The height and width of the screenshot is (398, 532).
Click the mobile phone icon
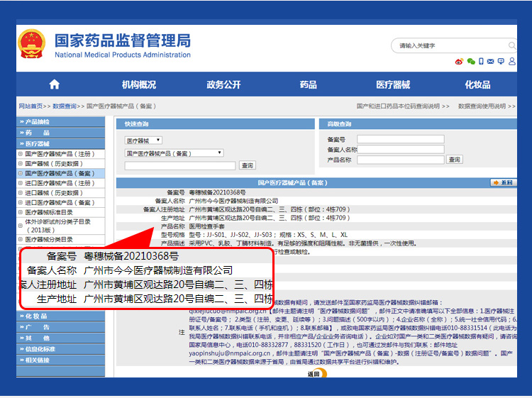click(481, 62)
